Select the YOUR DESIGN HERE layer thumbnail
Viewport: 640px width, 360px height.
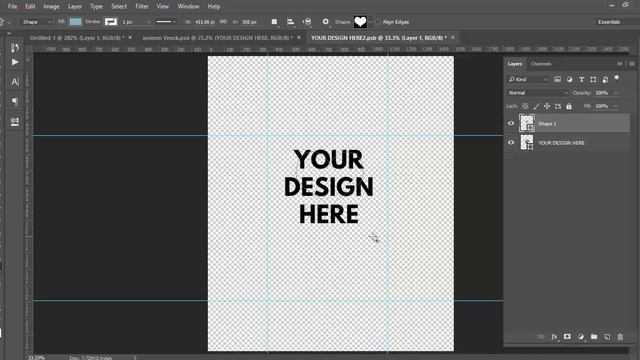[x=527, y=142]
